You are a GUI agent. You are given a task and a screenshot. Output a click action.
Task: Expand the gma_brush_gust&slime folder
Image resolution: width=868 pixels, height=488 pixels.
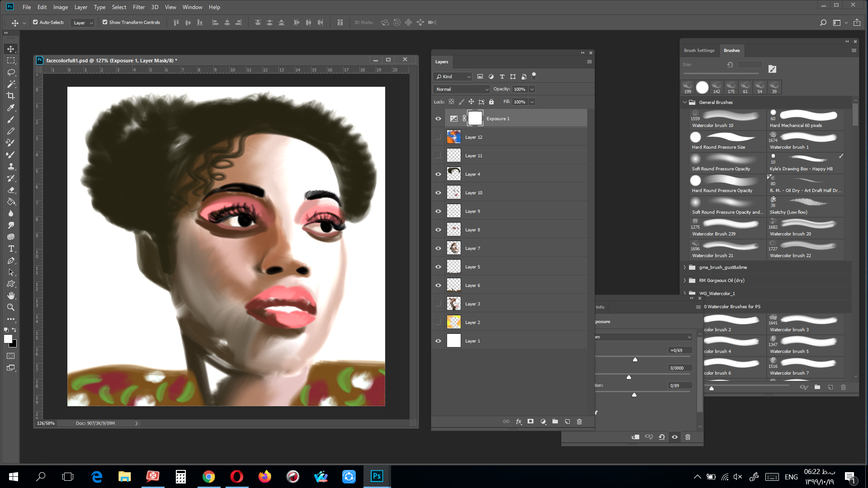[685, 267]
